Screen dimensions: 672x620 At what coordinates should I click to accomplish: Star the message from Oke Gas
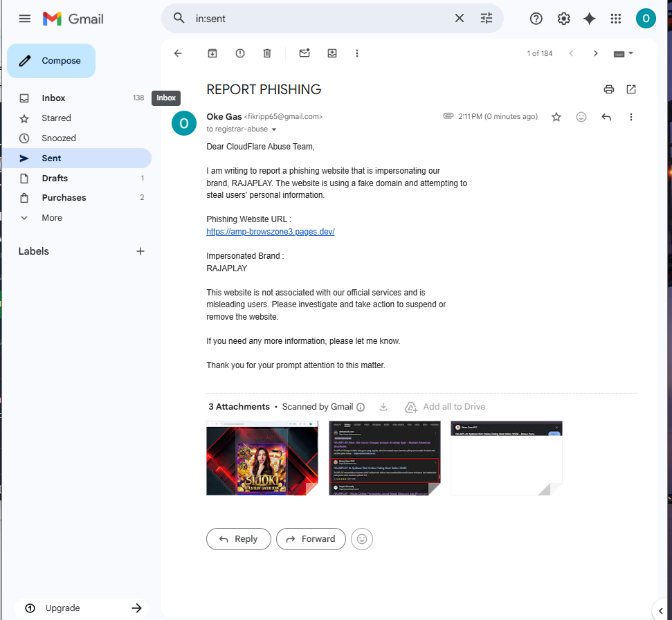click(x=556, y=117)
